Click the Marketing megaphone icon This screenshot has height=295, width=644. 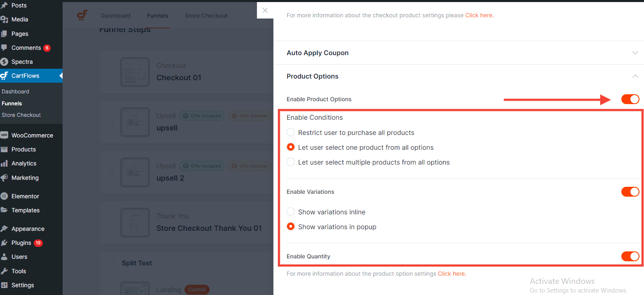(x=5, y=178)
